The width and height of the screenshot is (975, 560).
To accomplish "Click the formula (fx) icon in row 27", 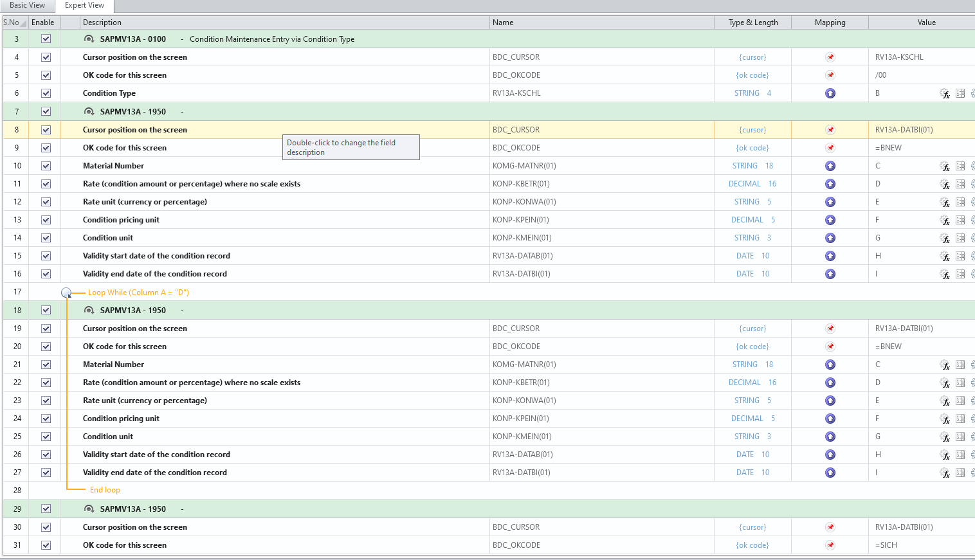I will click(x=944, y=473).
